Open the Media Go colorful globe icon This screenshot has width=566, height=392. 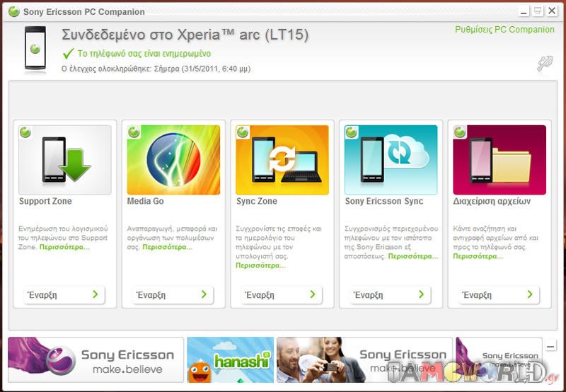click(173, 160)
